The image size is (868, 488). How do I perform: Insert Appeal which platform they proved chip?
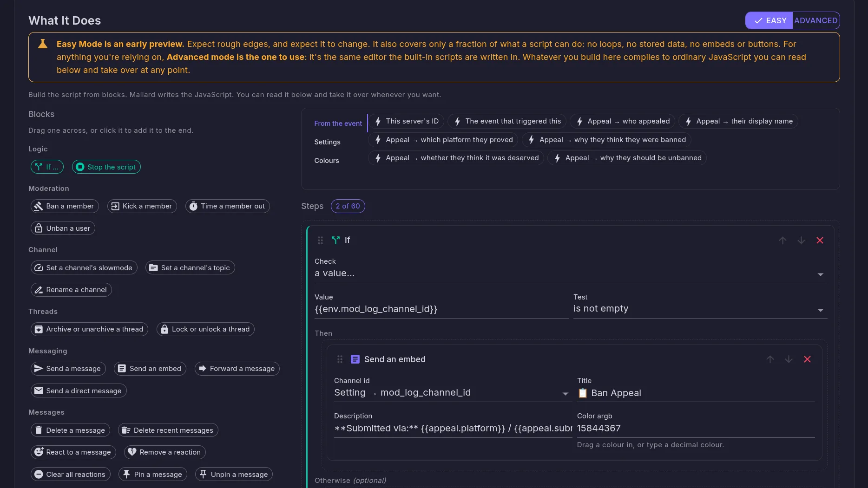(x=443, y=140)
